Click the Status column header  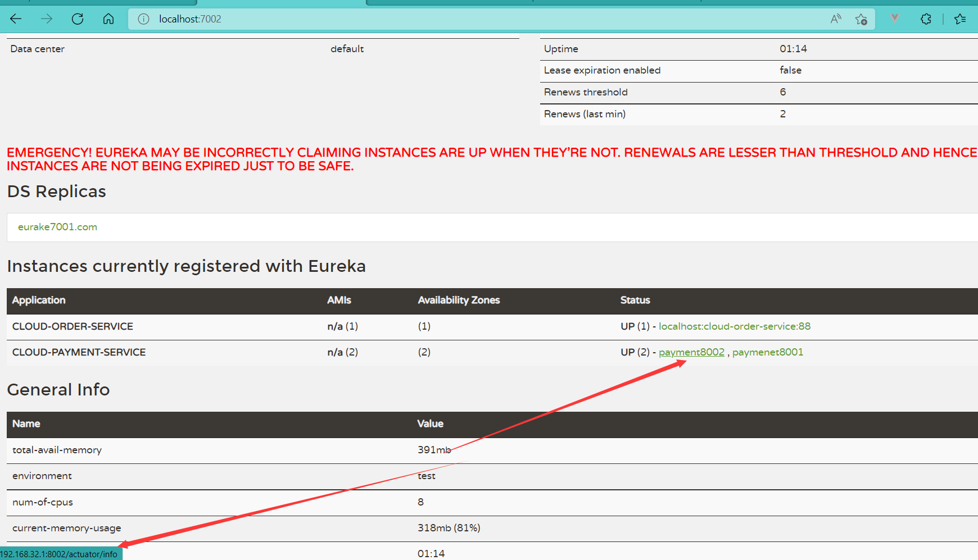tap(635, 300)
